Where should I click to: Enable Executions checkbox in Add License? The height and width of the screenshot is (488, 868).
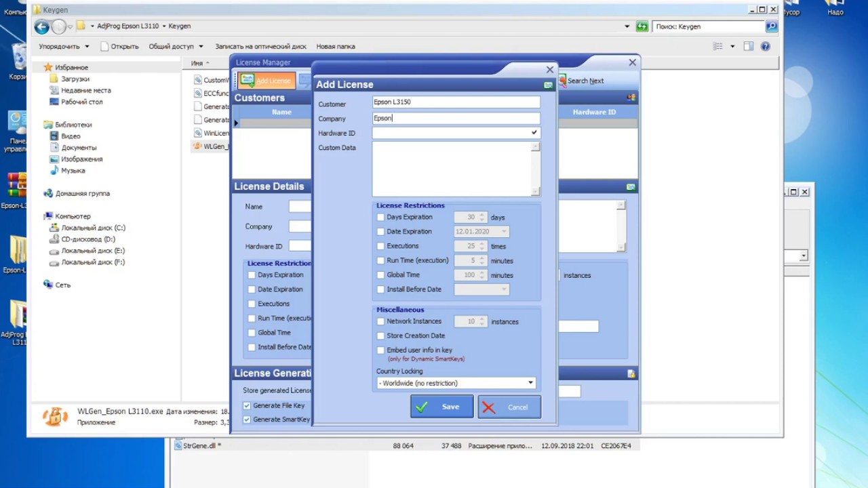click(380, 247)
